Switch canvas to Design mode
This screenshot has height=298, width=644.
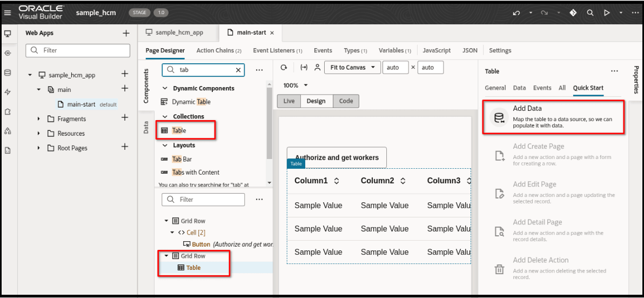317,101
